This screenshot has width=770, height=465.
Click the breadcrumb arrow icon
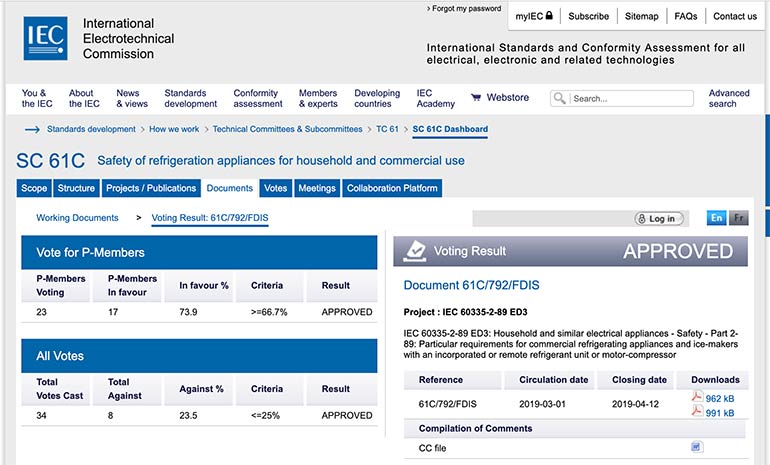[x=32, y=129]
